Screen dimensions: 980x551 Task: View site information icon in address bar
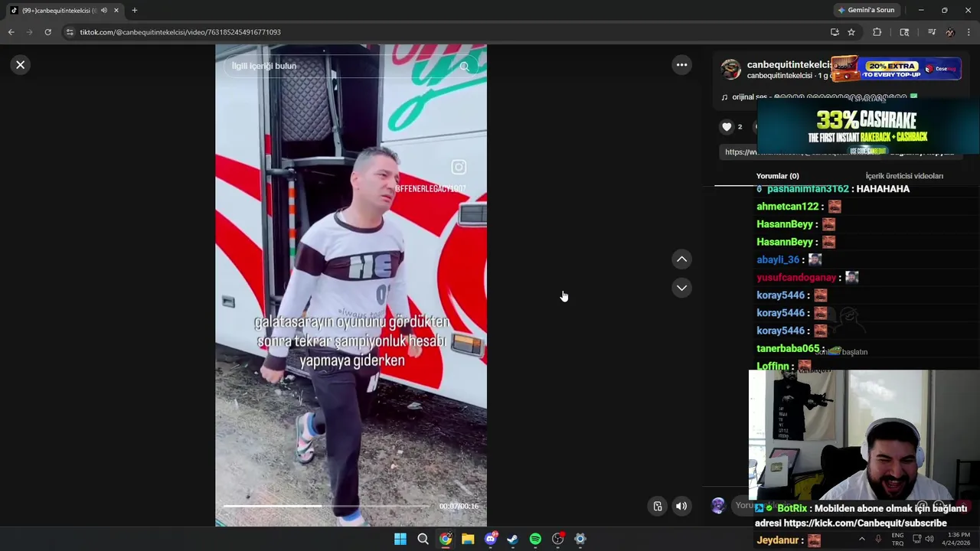(x=70, y=32)
